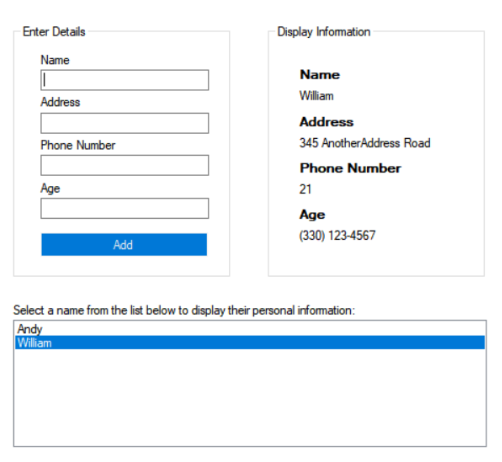This screenshot has width=502, height=462.
Task: Click the bold Phone Number heading label
Action: click(x=350, y=168)
